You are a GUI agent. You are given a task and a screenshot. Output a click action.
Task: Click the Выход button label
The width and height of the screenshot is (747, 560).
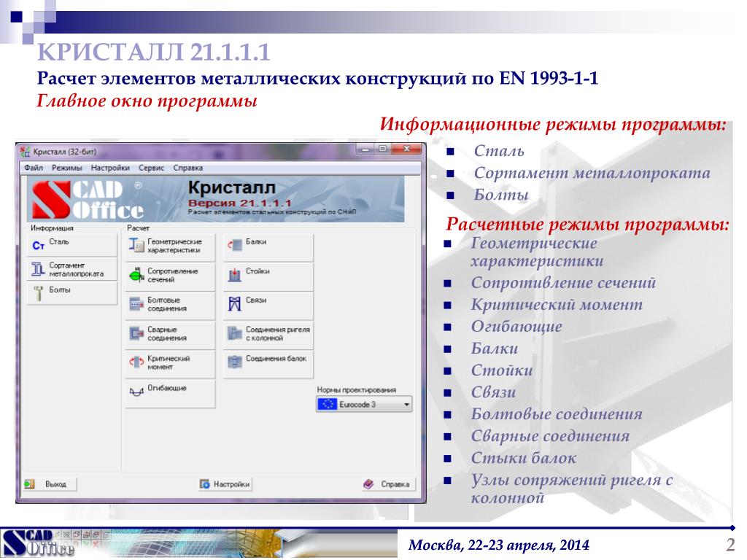[x=55, y=484]
